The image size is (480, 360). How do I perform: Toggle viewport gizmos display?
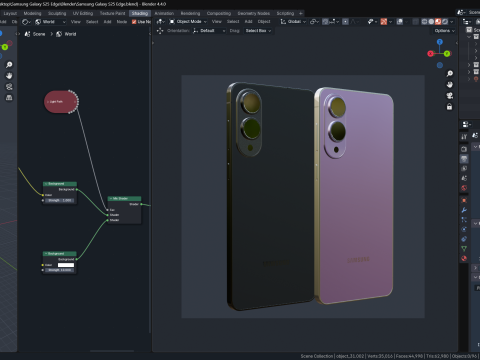tap(384, 21)
